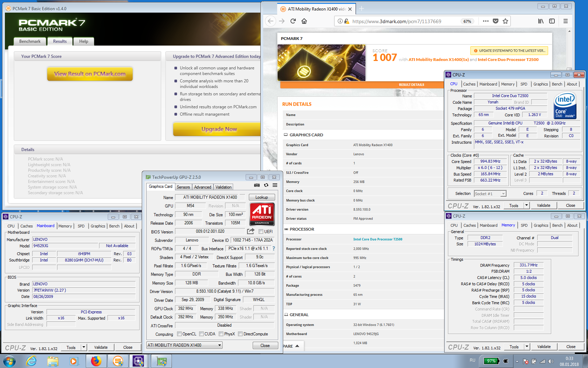Screen dimensions: 588x368
Task: Open the Bench tab in the Mainboard CPU-Z
Action: [114, 226]
